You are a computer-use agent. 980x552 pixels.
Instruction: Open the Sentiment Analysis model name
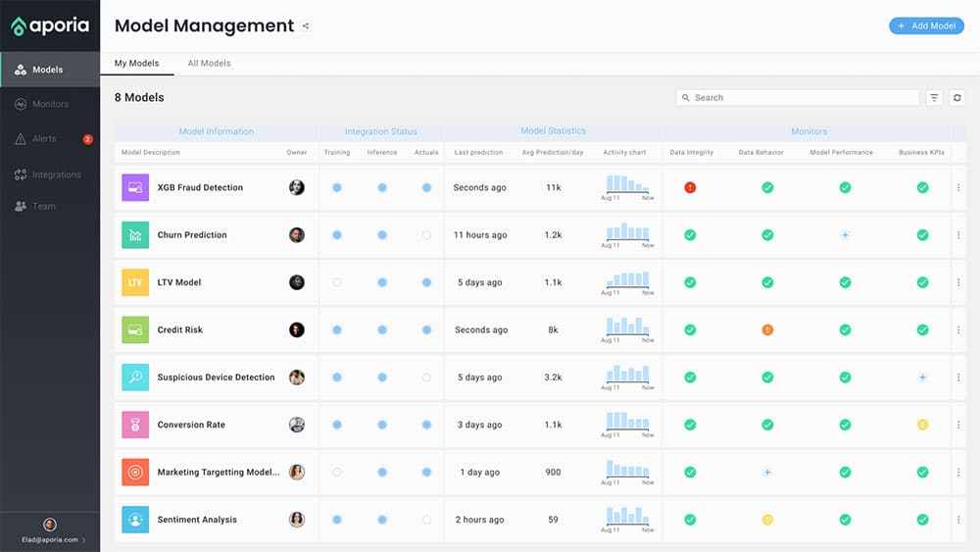[x=197, y=520]
